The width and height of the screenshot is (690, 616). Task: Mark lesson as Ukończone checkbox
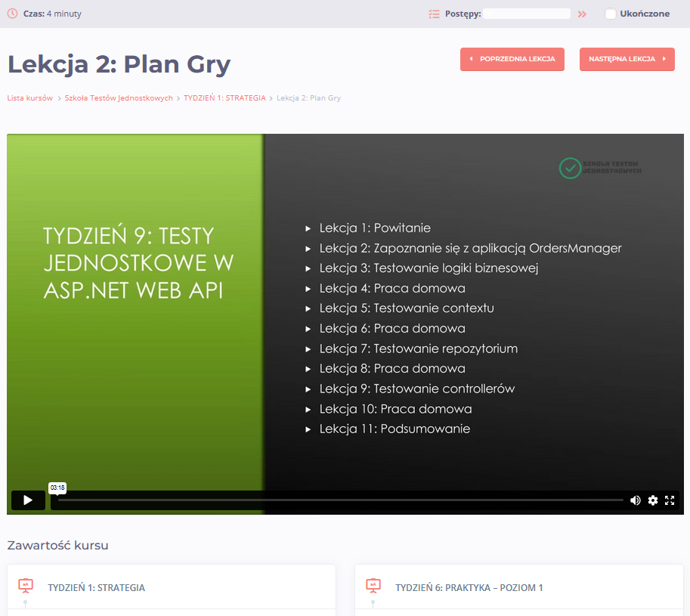[x=611, y=14]
